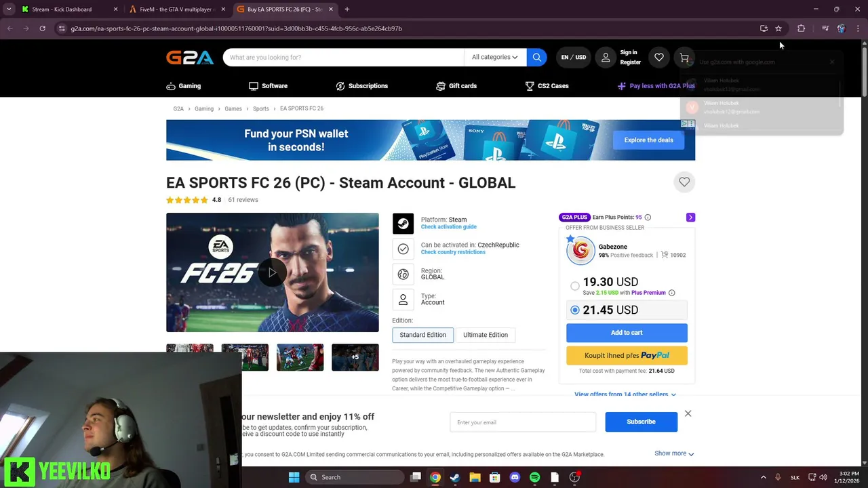The height and width of the screenshot is (488, 868).
Task: Open Chrome three-dot menu
Action: tap(858, 28)
